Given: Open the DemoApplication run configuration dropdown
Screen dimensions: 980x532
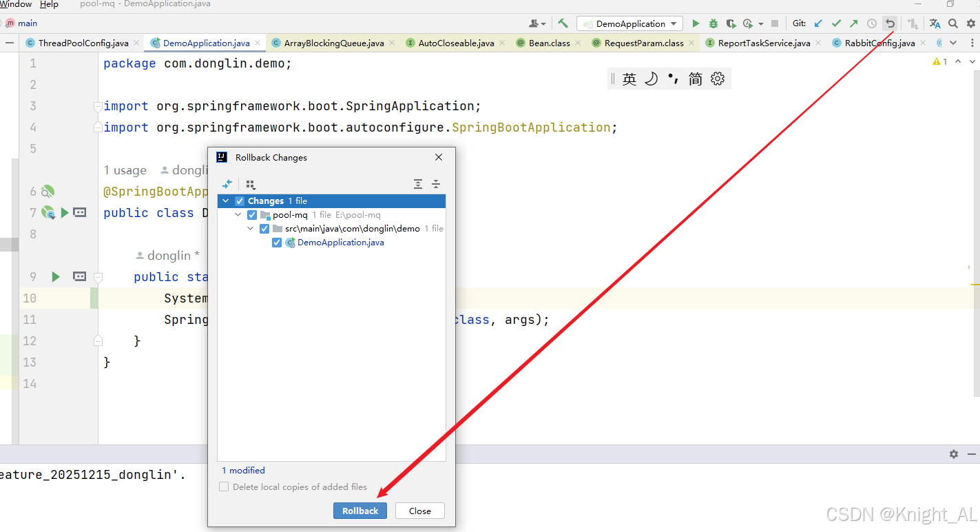Looking at the screenshot, I should (x=629, y=23).
